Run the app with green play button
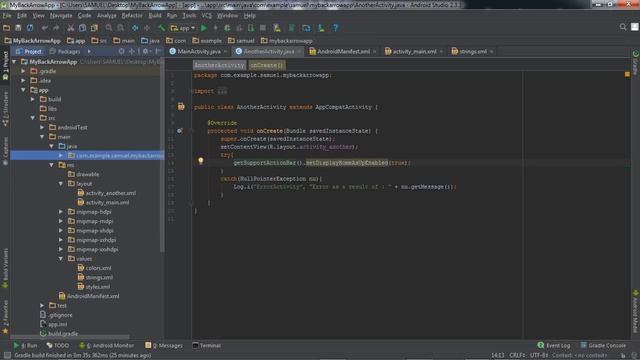Screen dimensions: 640x360 pyautogui.click(x=204, y=28)
